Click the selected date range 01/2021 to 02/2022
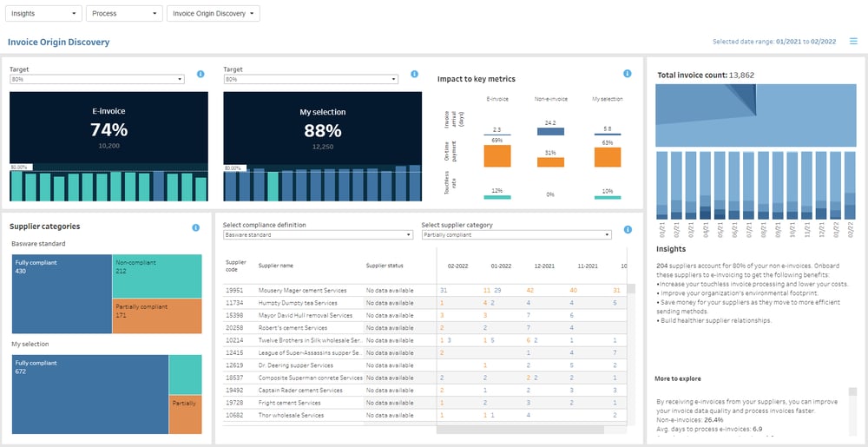The width and height of the screenshot is (868, 447). [806, 42]
